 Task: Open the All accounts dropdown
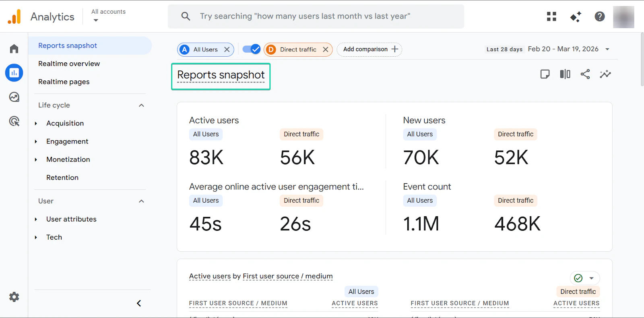pos(108,16)
